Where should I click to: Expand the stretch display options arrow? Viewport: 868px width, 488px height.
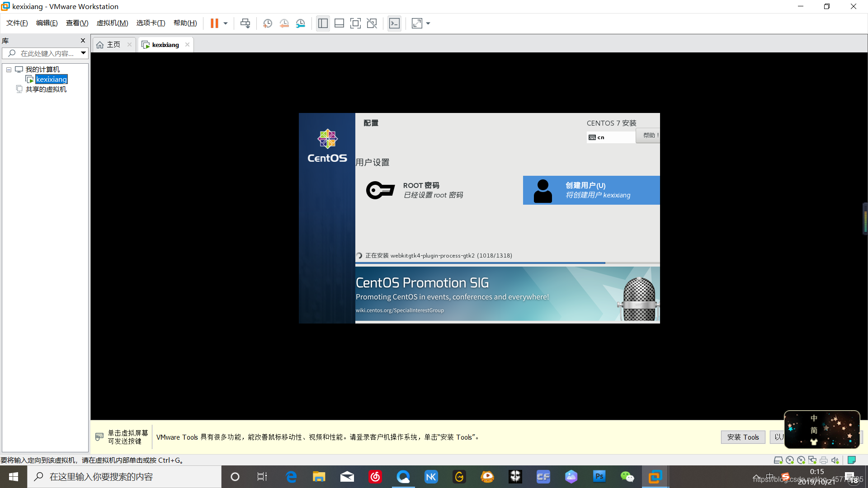(x=428, y=23)
